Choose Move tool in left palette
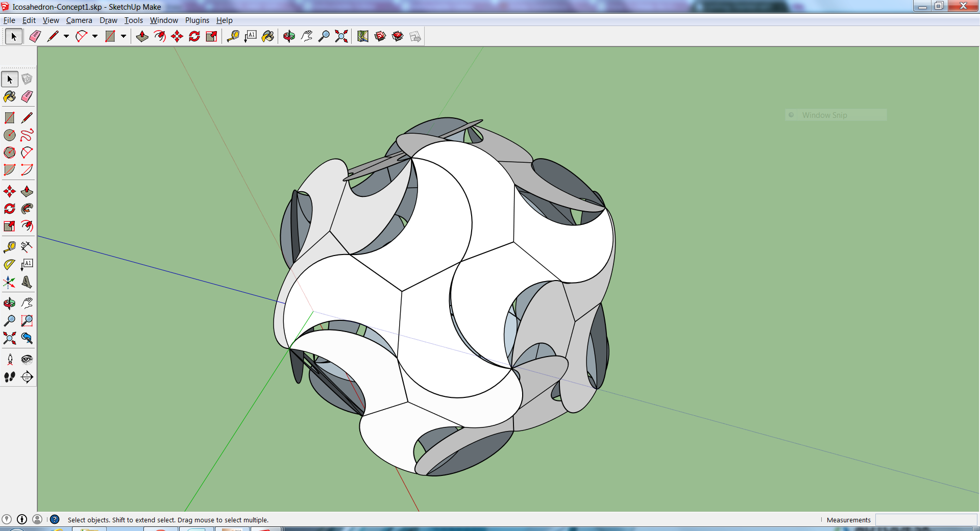The width and height of the screenshot is (980, 531). tap(10, 191)
